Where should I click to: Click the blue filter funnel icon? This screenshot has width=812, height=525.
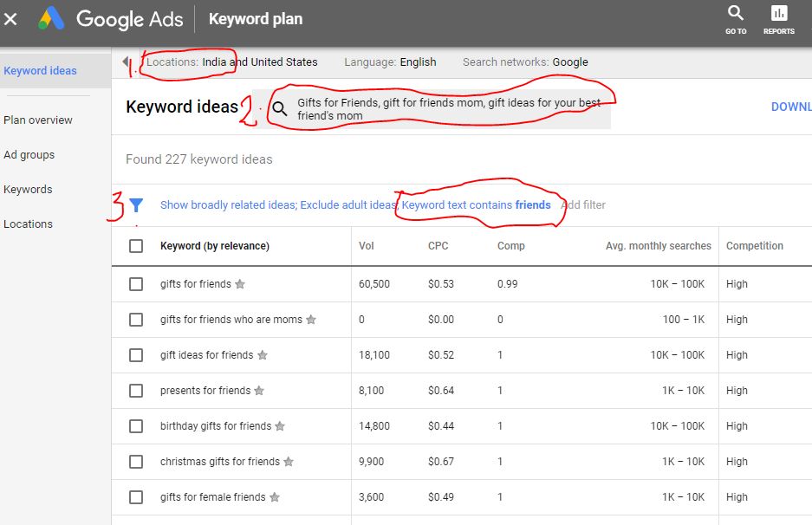pyautogui.click(x=136, y=205)
